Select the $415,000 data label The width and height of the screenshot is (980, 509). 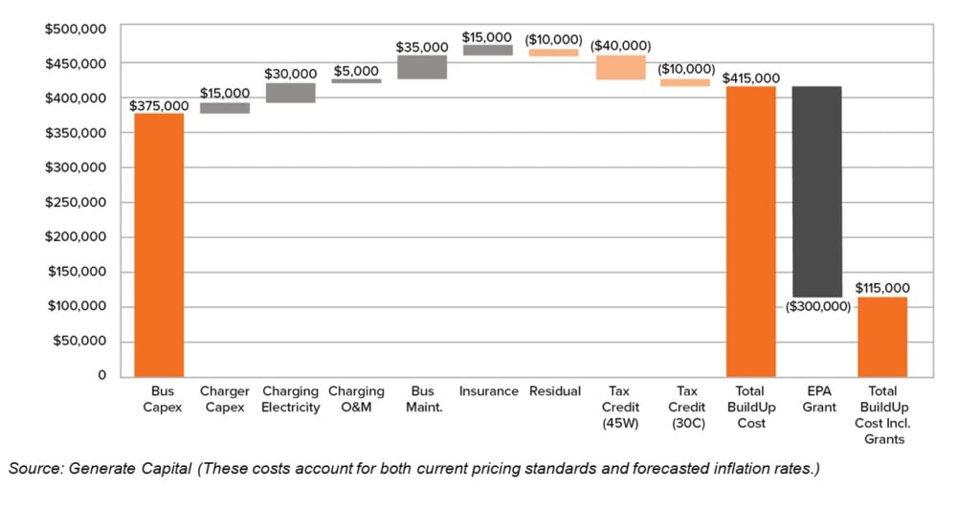(x=751, y=77)
